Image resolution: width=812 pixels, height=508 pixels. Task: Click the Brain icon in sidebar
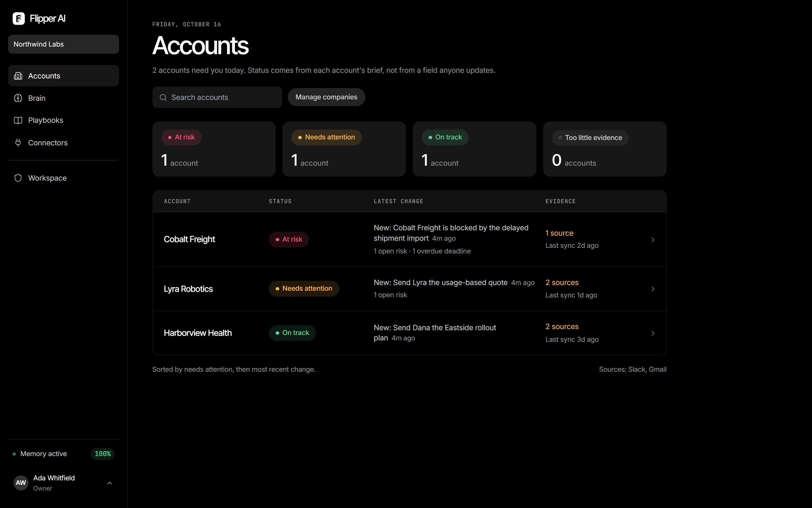pos(18,98)
